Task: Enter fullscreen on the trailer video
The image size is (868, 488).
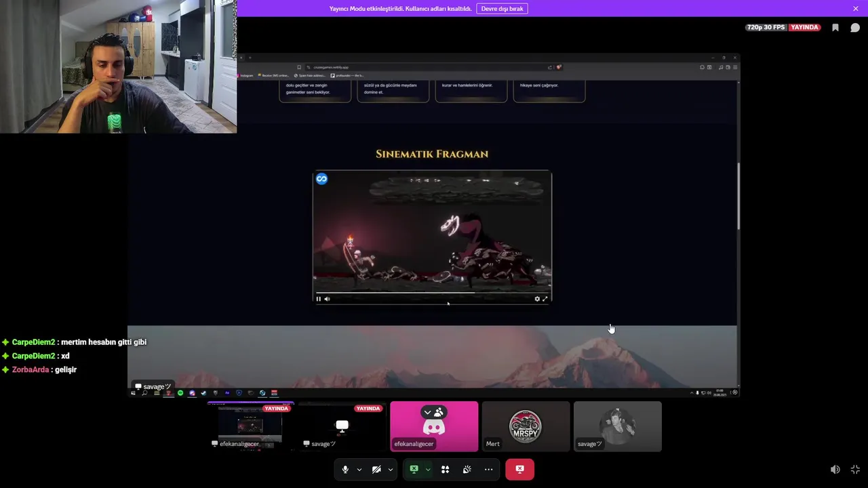Action: point(545,299)
